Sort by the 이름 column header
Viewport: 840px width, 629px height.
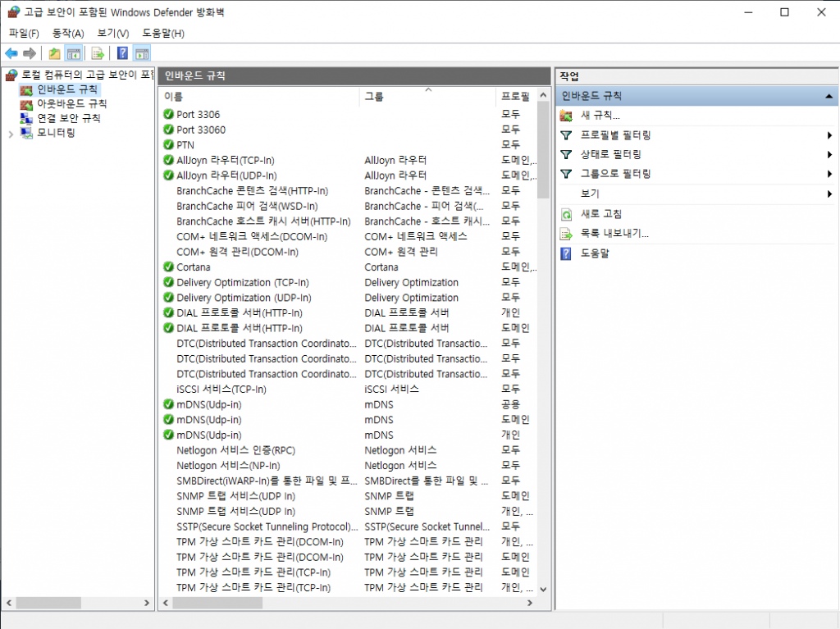coord(259,97)
